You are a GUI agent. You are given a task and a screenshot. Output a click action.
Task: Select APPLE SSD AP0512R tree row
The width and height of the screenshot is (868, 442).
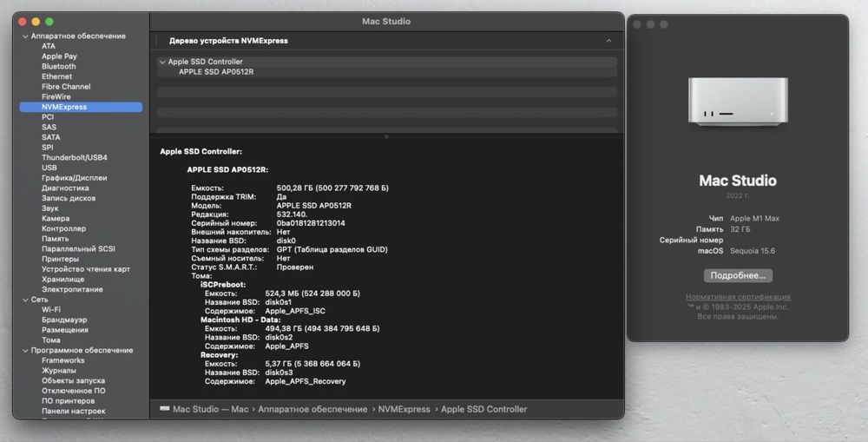point(387,72)
